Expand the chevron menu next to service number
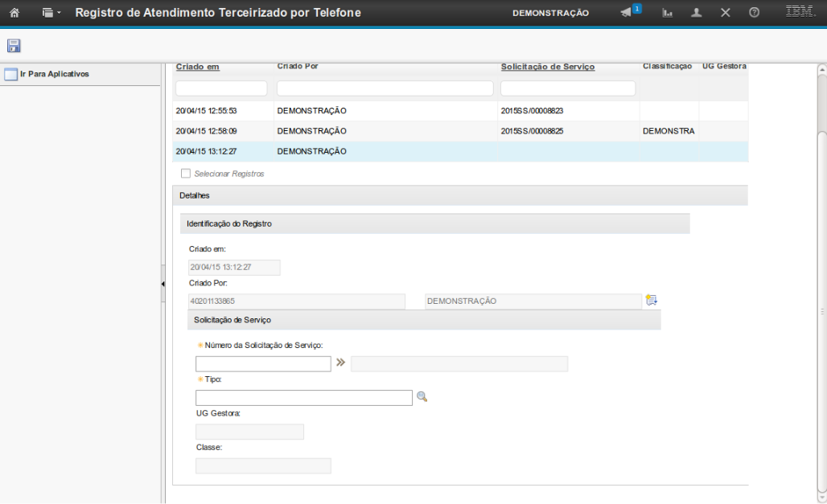 pos(340,363)
